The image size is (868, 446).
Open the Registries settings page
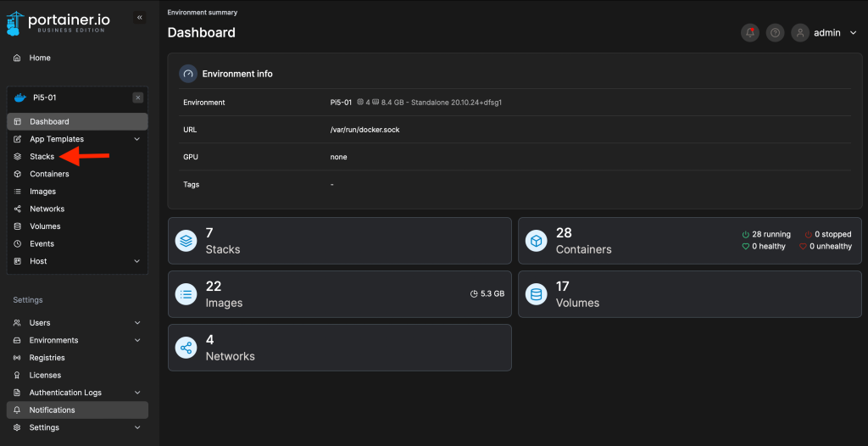[47, 358]
